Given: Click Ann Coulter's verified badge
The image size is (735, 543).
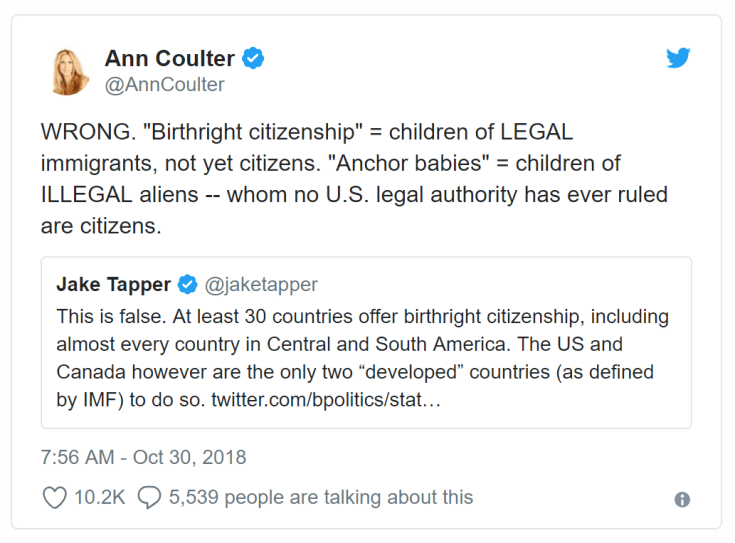Looking at the screenshot, I should point(254,59).
